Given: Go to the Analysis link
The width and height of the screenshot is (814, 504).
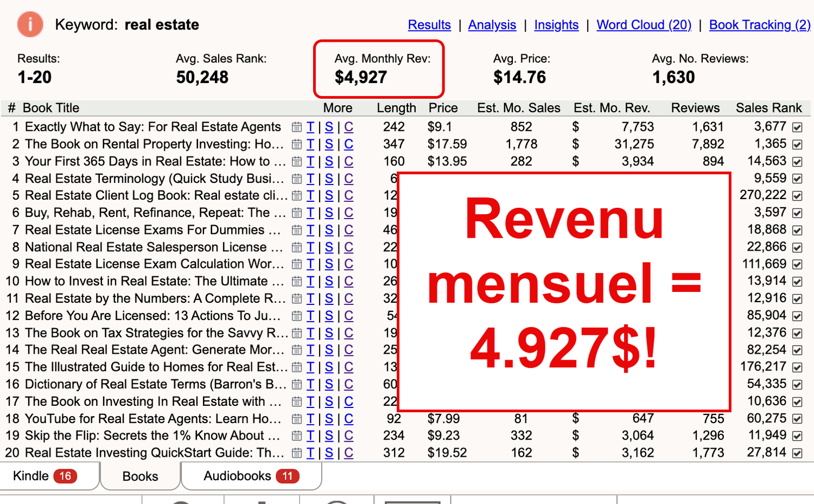Looking at the screenshot, I should pyautogui.click(x=492, y=25).
